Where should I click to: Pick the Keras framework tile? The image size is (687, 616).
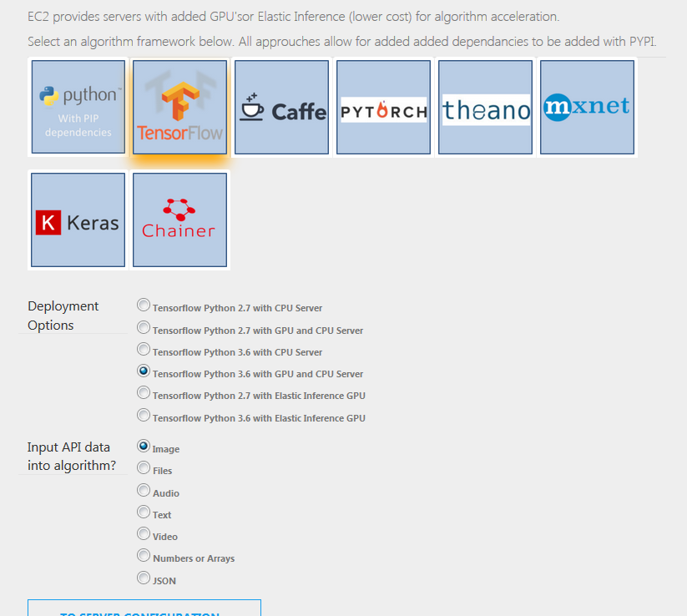(78, 220)
